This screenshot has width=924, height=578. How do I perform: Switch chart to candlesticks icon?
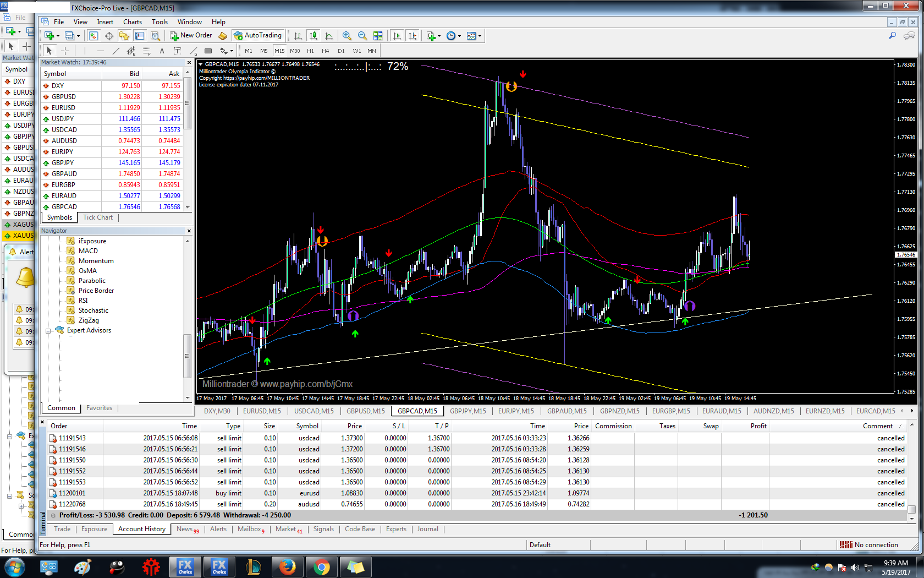click(313, 36)
